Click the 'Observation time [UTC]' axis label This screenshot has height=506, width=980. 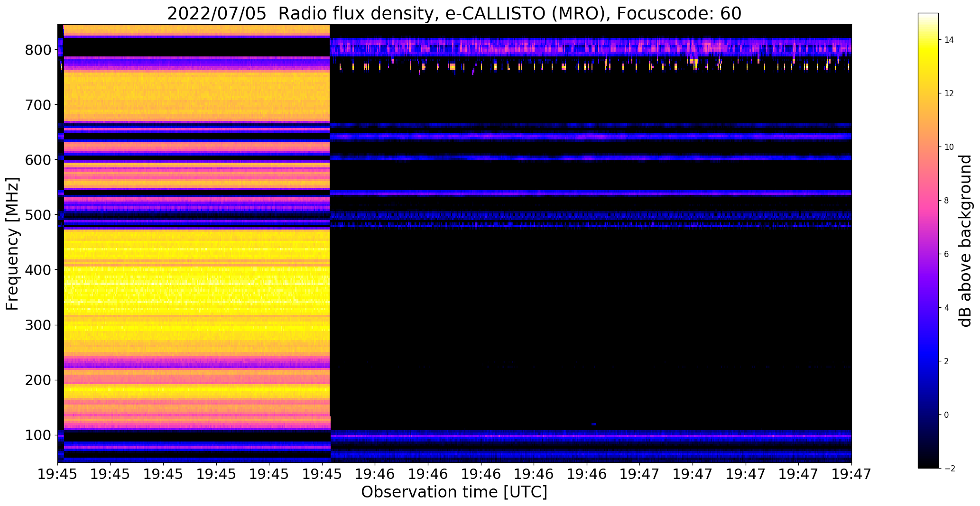click(454, 492)
